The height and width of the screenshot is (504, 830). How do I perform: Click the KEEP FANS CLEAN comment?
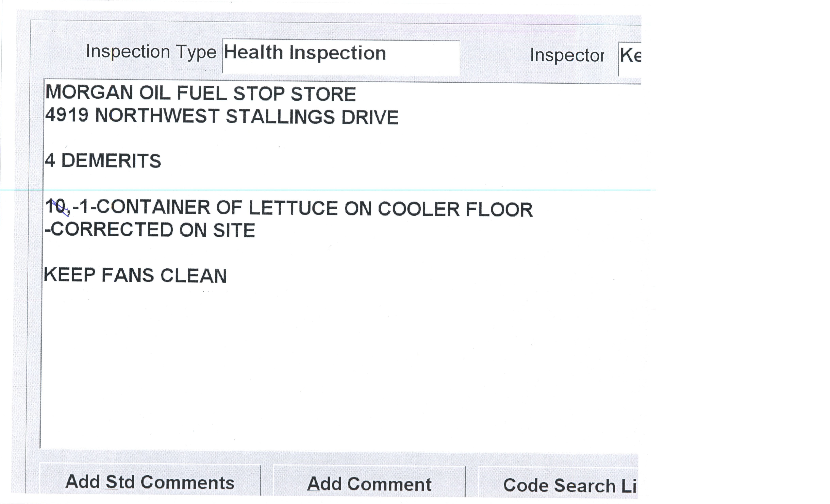[135, 276]
